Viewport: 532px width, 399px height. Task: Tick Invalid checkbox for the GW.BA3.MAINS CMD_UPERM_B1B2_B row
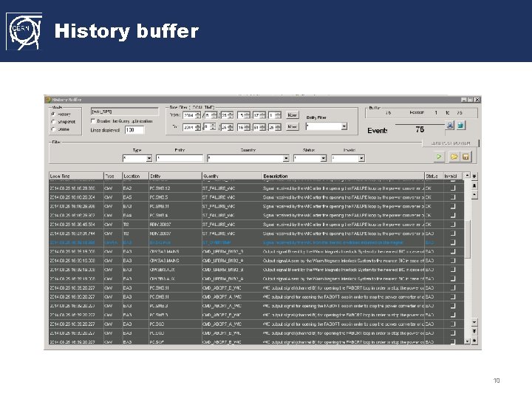(453, 252)
